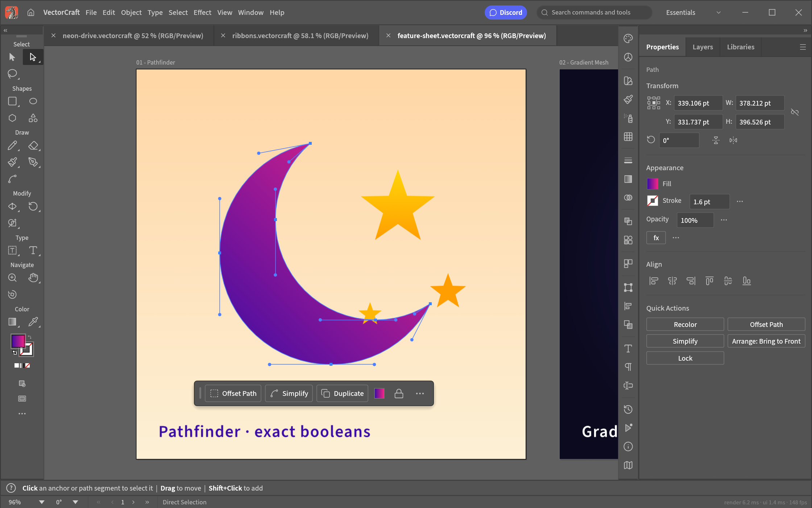The height and width of the screenshot is (508, 812).
Task: Select the Type tool
Action: point(33,250)
